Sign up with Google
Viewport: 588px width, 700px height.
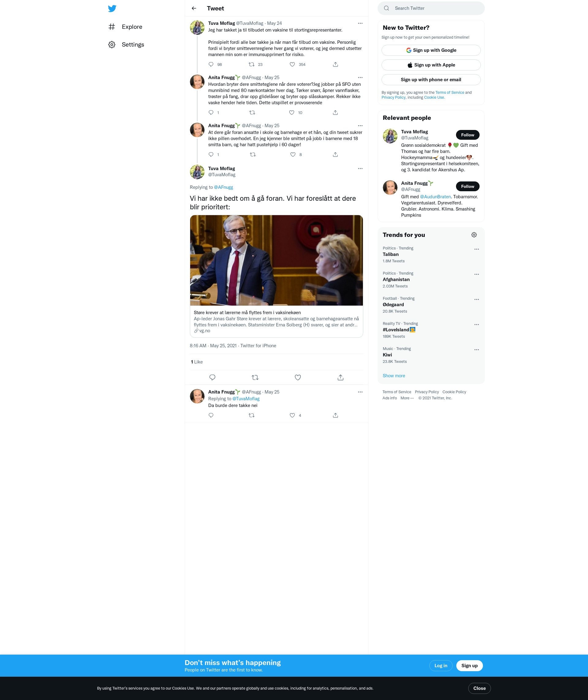431,50
